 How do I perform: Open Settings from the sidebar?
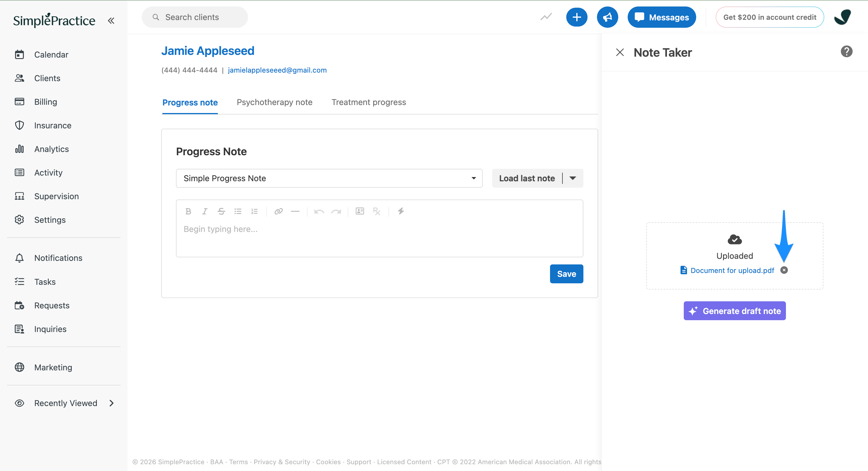click(x=50, y=220)
